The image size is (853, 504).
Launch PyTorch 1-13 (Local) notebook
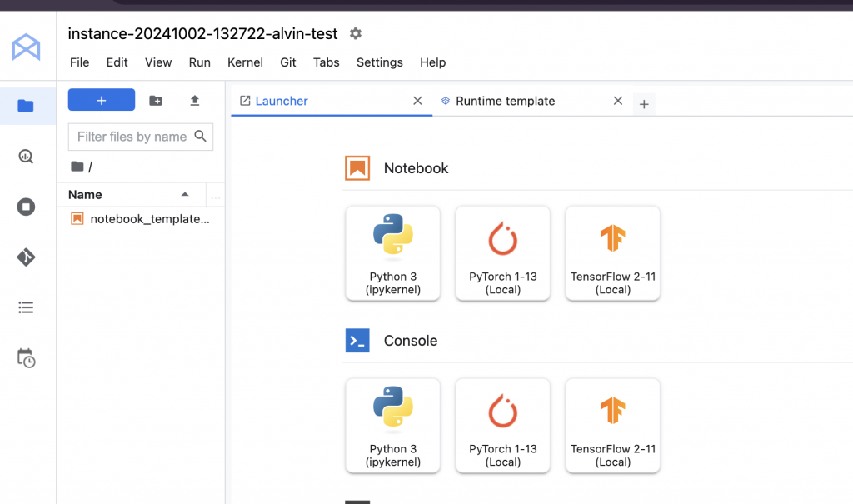coord(502,253)
